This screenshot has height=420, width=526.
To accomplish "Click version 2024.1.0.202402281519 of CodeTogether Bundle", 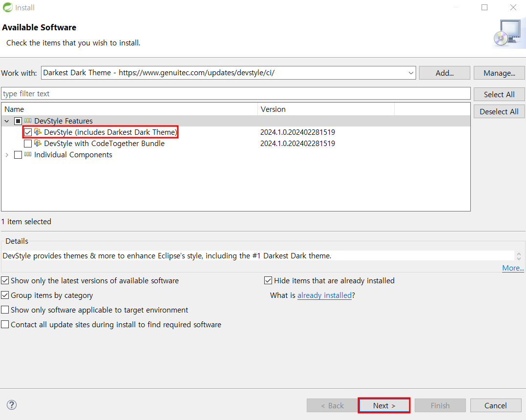I will pyautogui.click(x=297, y=144).
